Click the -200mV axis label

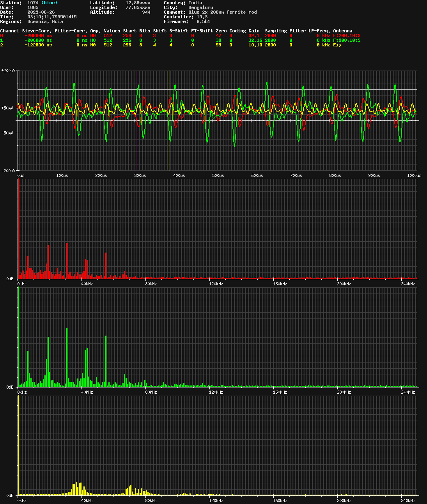tap(8, 171)
